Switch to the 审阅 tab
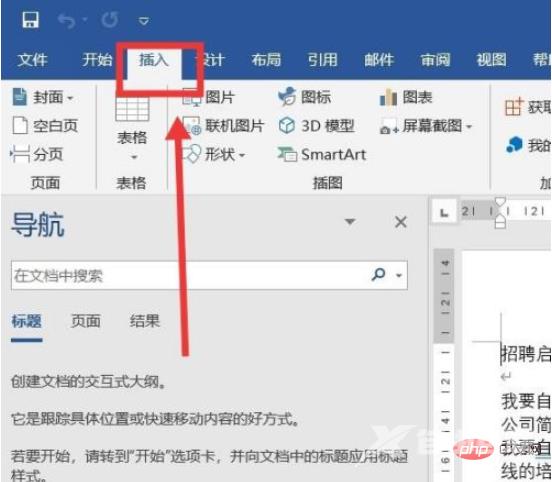Image resolution: width=552 pixels, height=482 pixels. point(435,60)
